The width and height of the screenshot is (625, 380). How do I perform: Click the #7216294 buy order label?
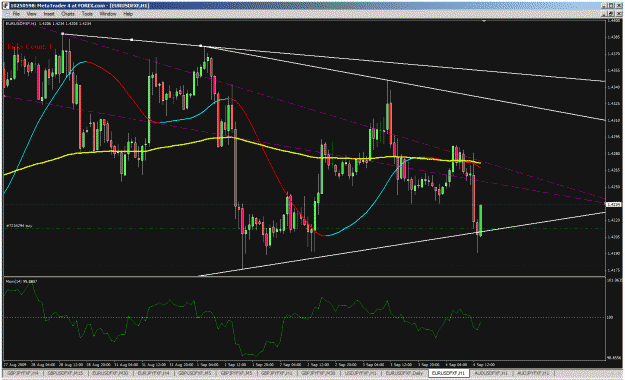coord(19,226)
